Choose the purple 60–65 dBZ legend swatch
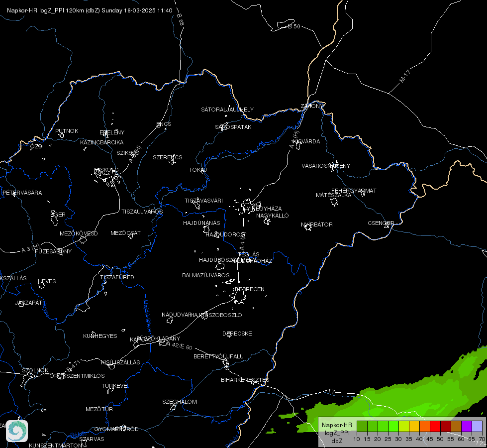This screenshot has height=448, width=487. point(467,426)
